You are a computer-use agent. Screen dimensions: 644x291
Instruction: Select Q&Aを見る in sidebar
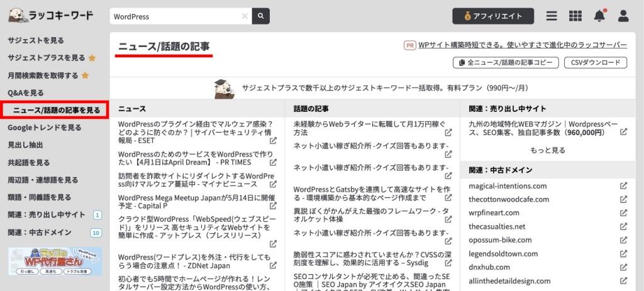[25, 93]
